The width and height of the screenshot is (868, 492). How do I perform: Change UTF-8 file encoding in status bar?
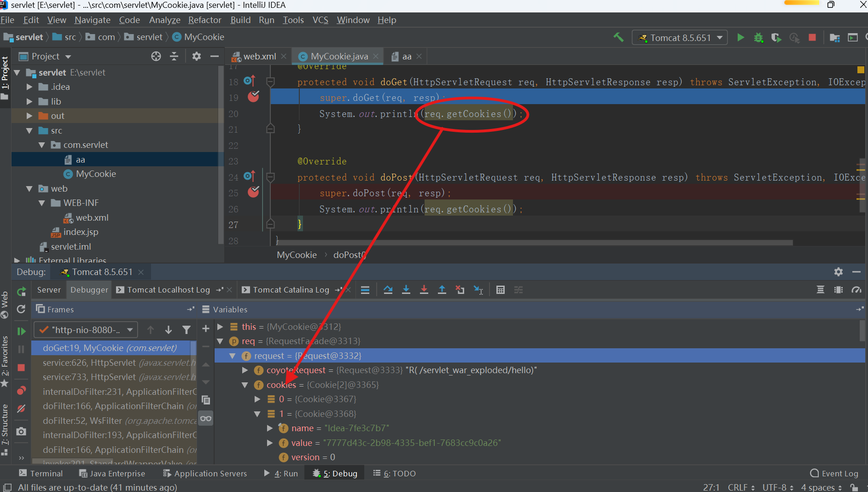778,487
